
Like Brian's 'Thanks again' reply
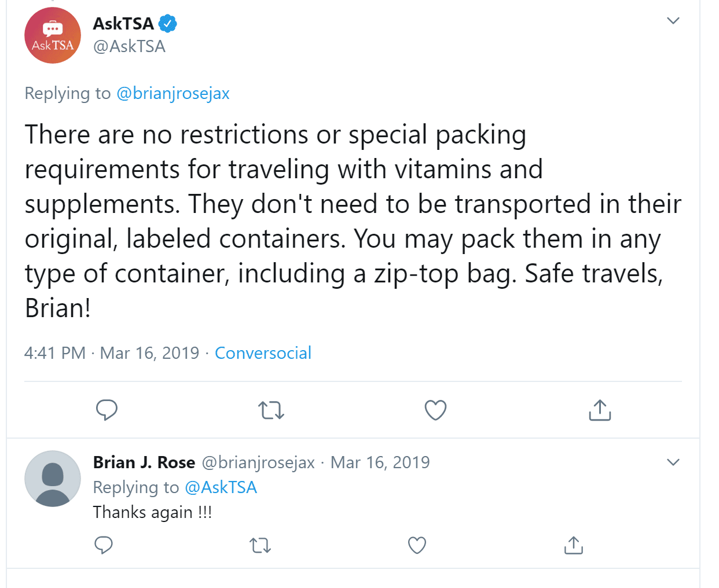(x=417, y=545)
